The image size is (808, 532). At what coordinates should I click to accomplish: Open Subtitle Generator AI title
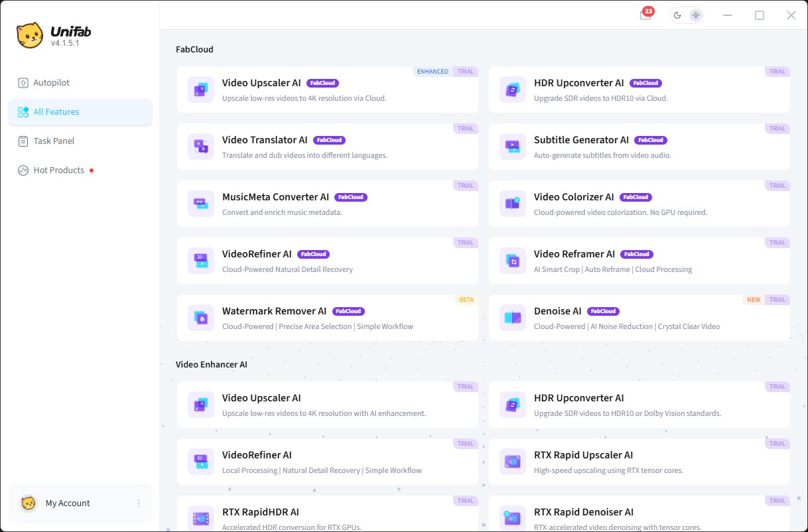581,140
